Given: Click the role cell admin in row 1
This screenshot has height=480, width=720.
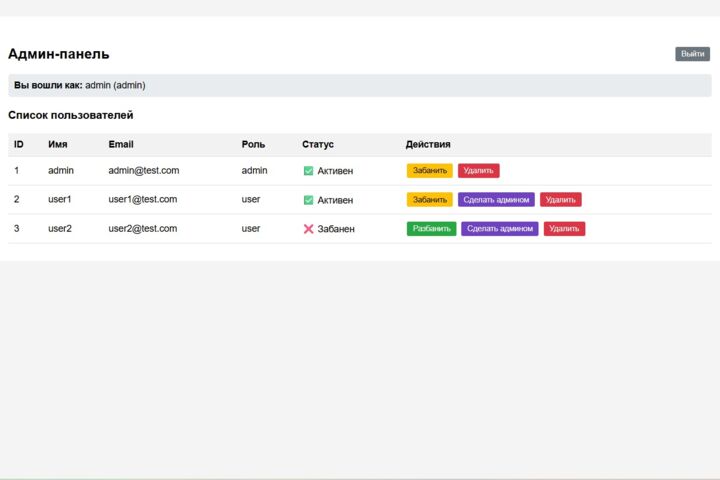Looking at the screenshot, I should click(254, 170).
